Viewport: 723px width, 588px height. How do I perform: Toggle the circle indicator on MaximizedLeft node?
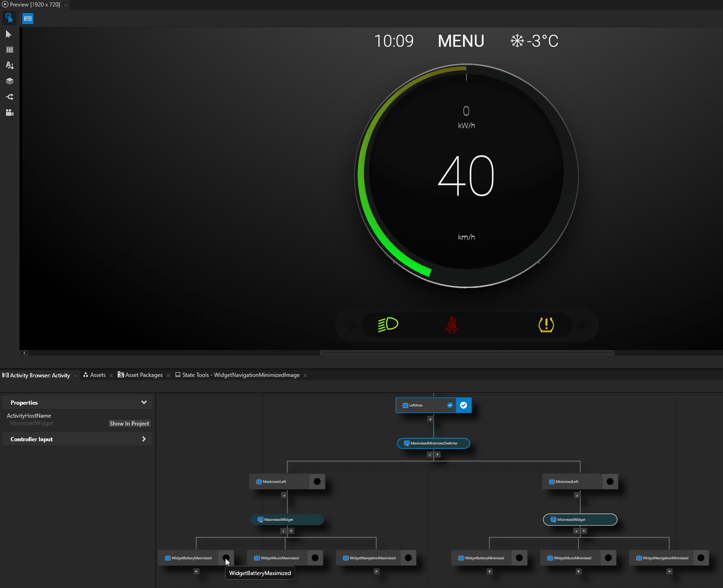[x=317, y=481]
